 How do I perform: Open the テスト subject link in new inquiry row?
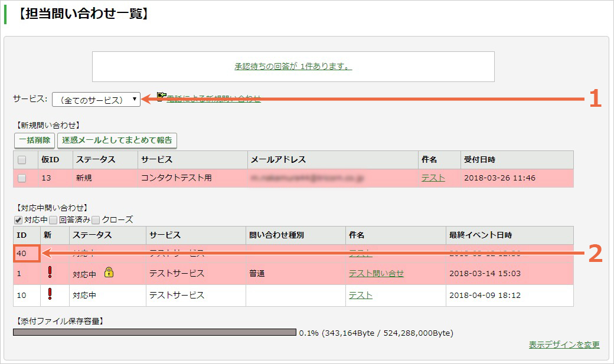(x=433, y=178)
